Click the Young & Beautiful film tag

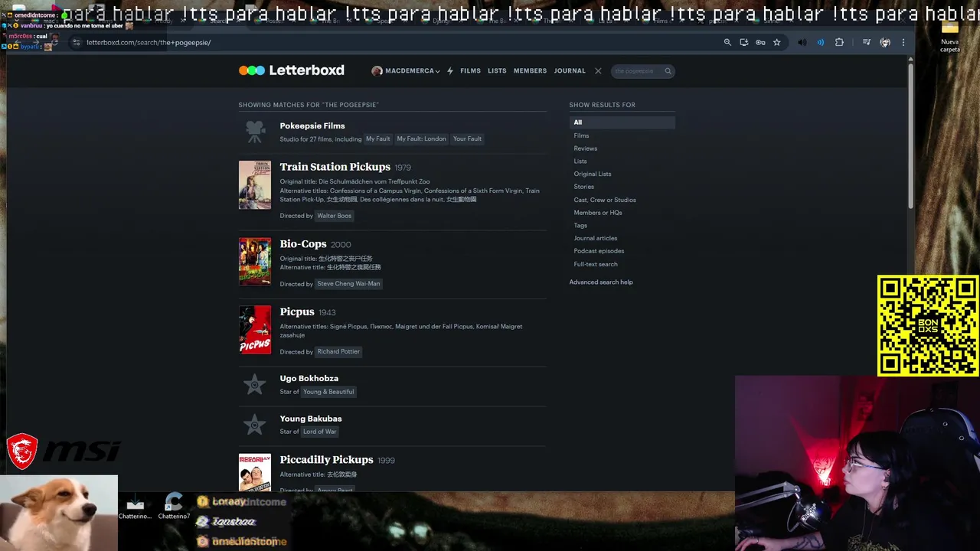pos(328,392)
